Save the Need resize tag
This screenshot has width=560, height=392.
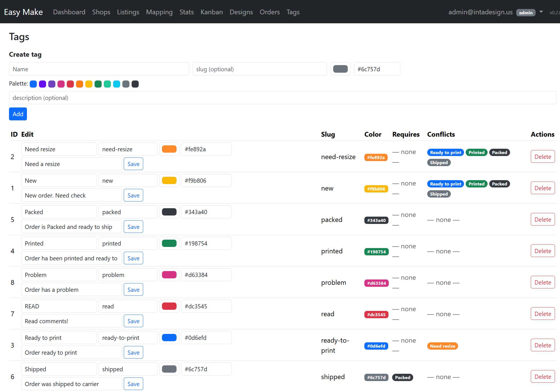133,164
